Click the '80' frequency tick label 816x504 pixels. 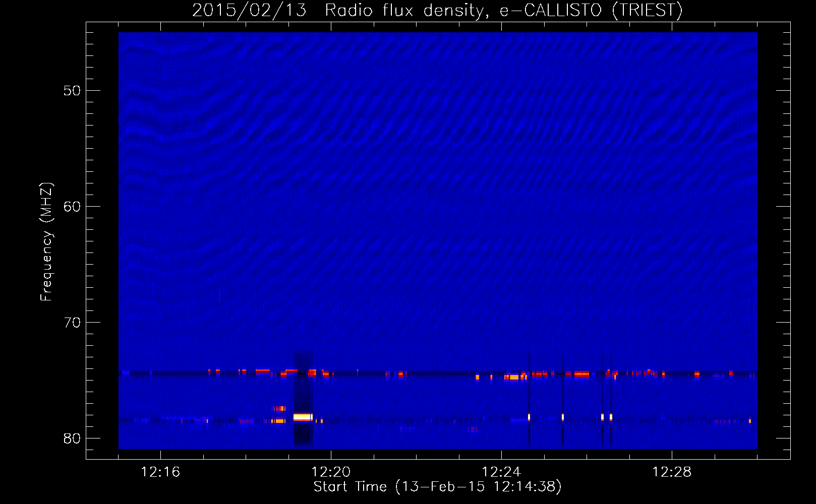point(72,438)
